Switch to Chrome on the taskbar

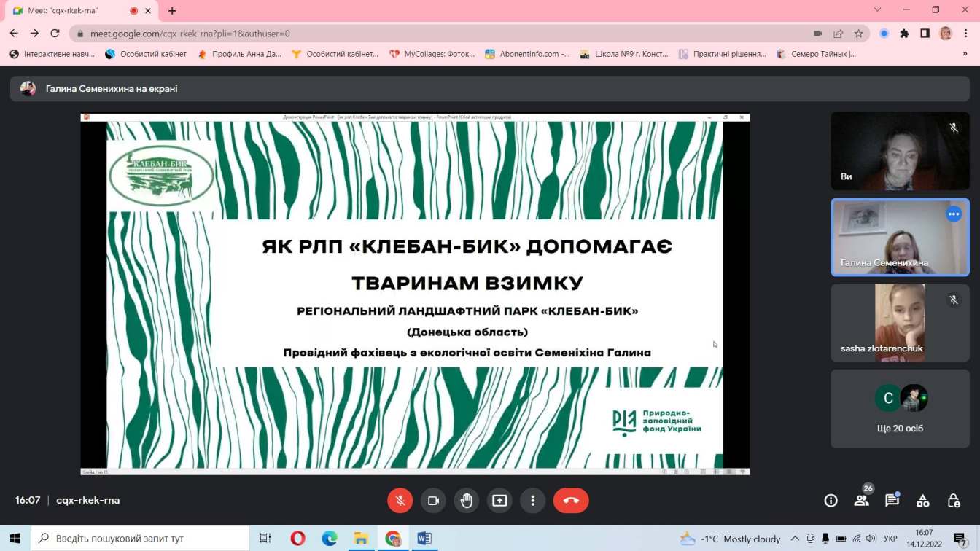point(393,539)
